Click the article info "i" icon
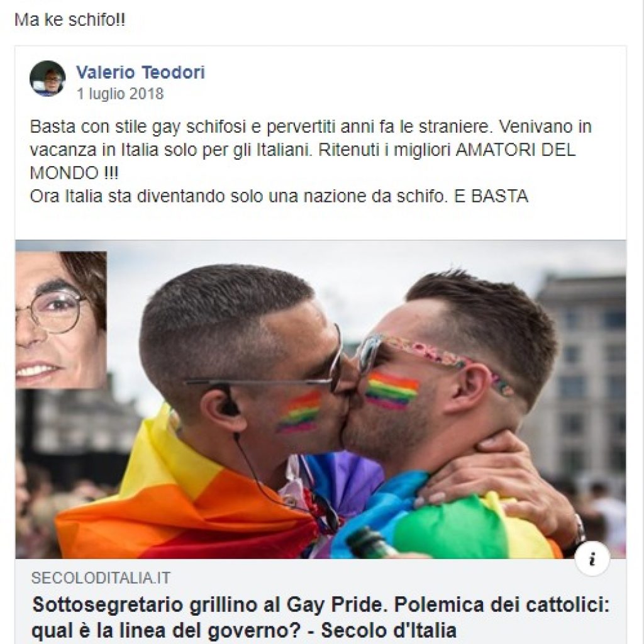 [592, 559]
